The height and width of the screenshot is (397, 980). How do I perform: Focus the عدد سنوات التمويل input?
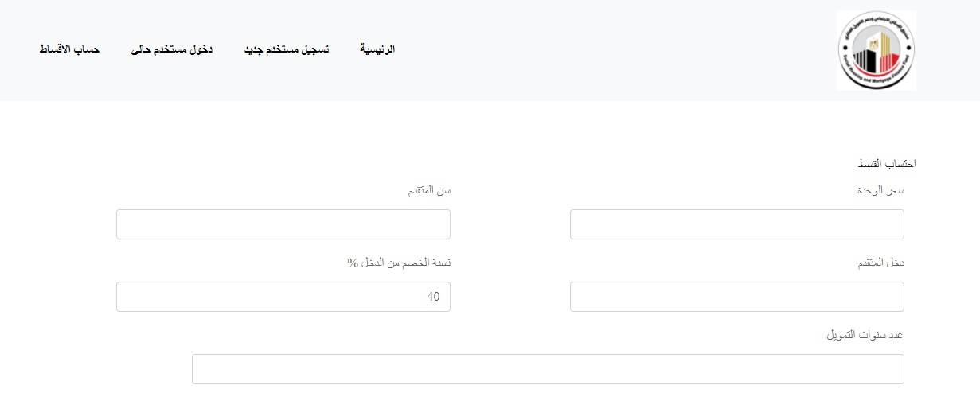click(x=548, y=369)
